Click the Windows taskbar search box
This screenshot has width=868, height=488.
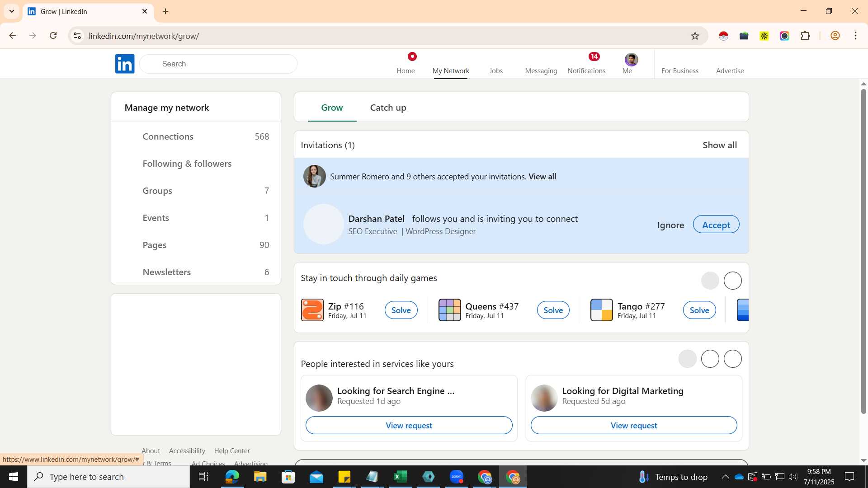108,477
